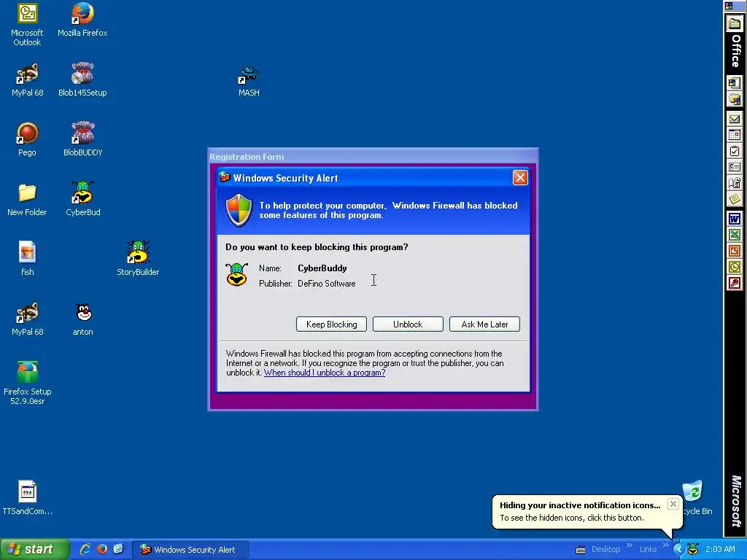Expand the Desktop toolbar chevron
747x560 pixels.
630,545
